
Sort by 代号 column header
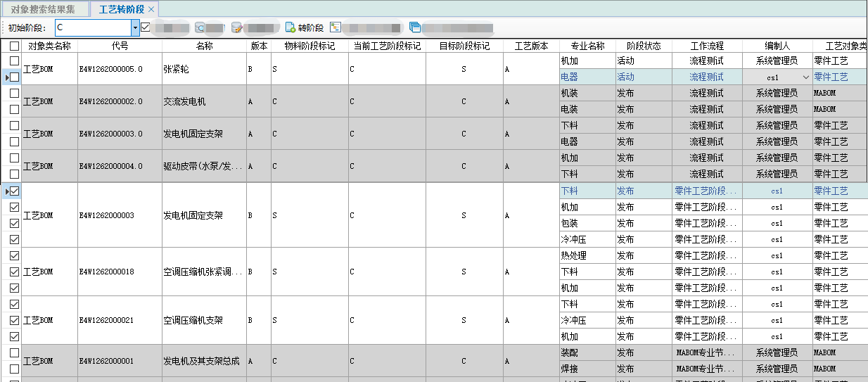[x=120, y=46]
